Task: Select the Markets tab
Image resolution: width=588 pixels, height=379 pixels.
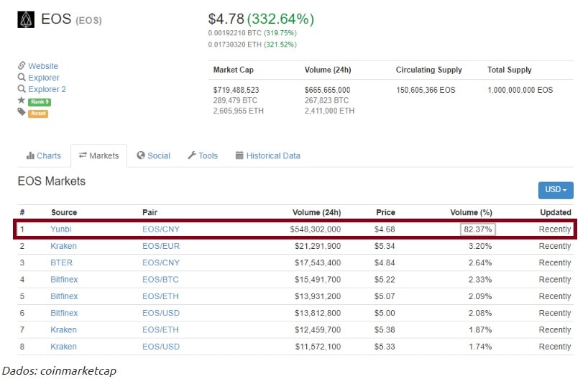Action: pos(98,155)
